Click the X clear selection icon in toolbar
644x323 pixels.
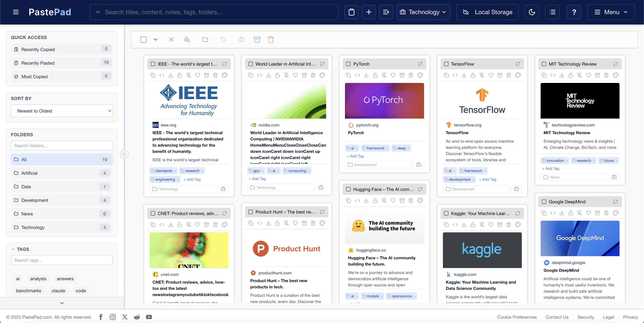coord(171,40)
